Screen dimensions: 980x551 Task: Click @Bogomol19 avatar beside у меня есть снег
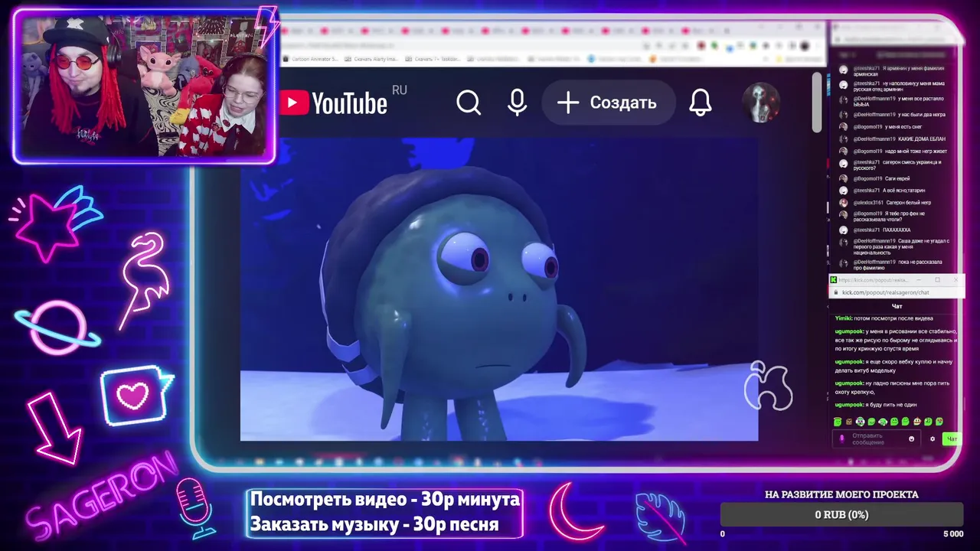pyautogui.click(x=844, y=127)
